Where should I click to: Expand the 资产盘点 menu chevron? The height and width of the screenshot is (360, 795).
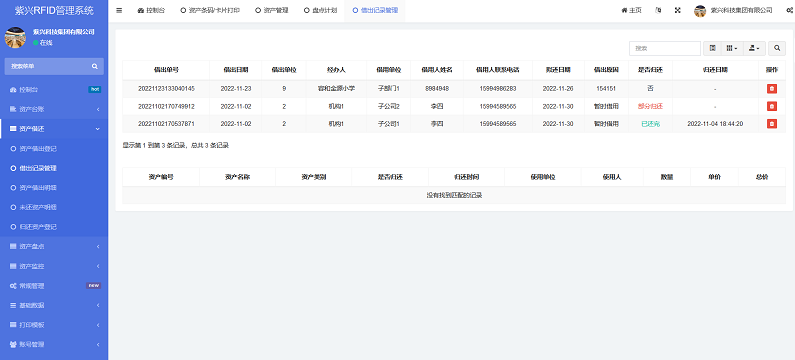click(98, 247)
